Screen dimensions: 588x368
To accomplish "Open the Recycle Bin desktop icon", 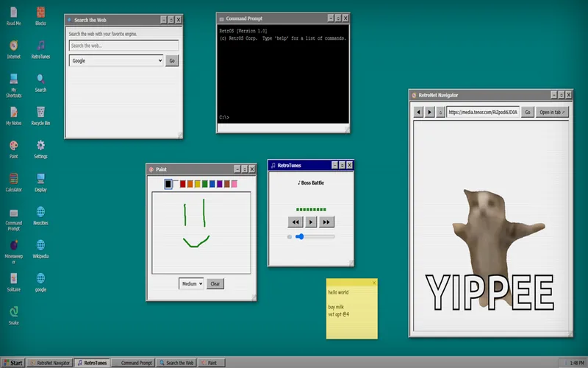I will 40,116.
